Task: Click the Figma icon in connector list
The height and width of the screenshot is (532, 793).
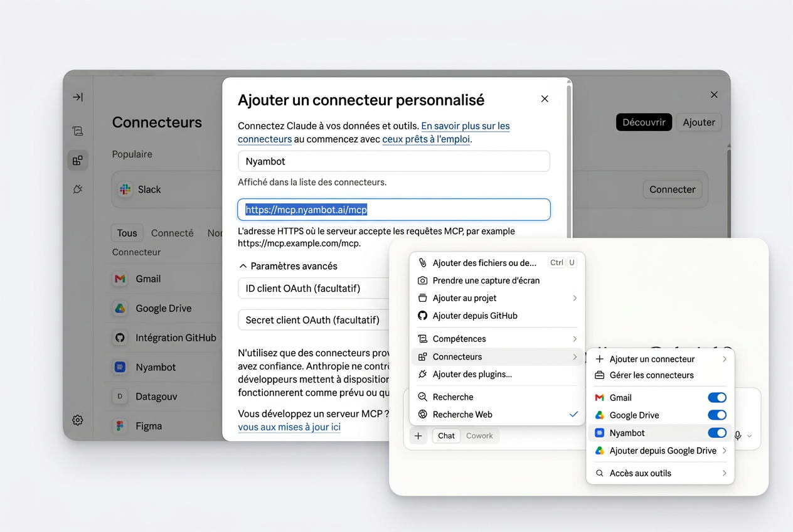Action: [120, 426]
